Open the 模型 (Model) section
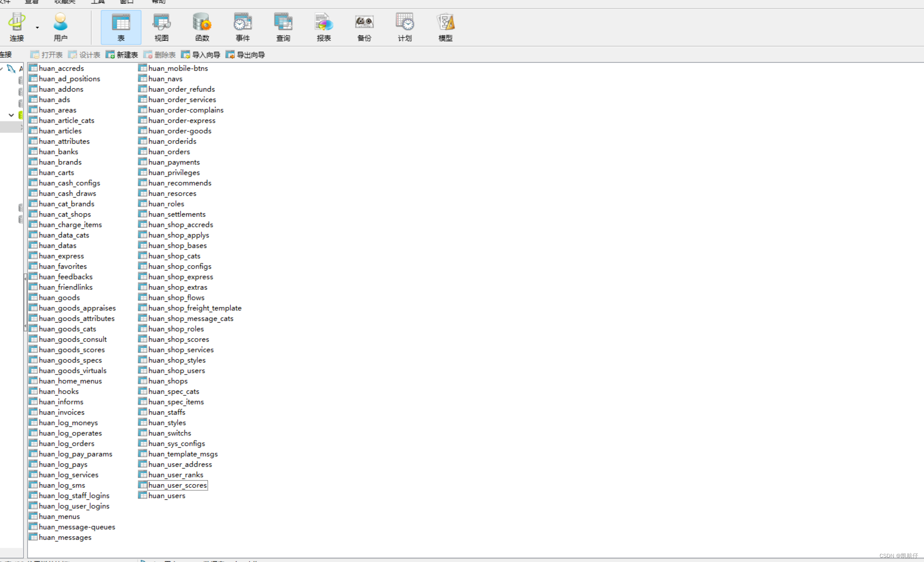924x562 pixels. [445, 27]
